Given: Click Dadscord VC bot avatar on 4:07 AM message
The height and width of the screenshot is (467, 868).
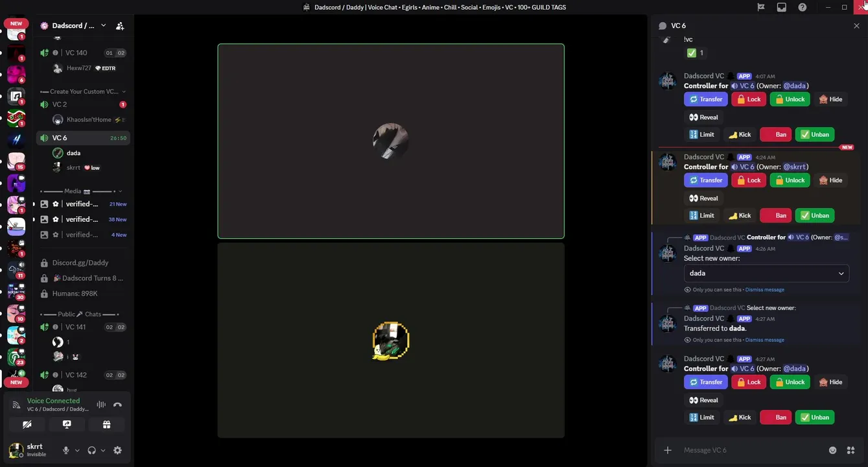Looking at the screenshot, I should (668, 81).
